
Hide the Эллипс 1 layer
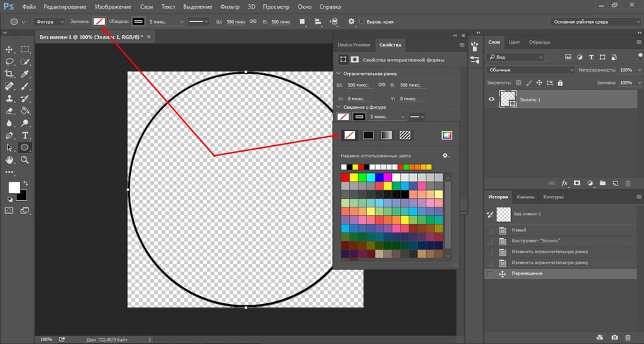tap(491, 99)
